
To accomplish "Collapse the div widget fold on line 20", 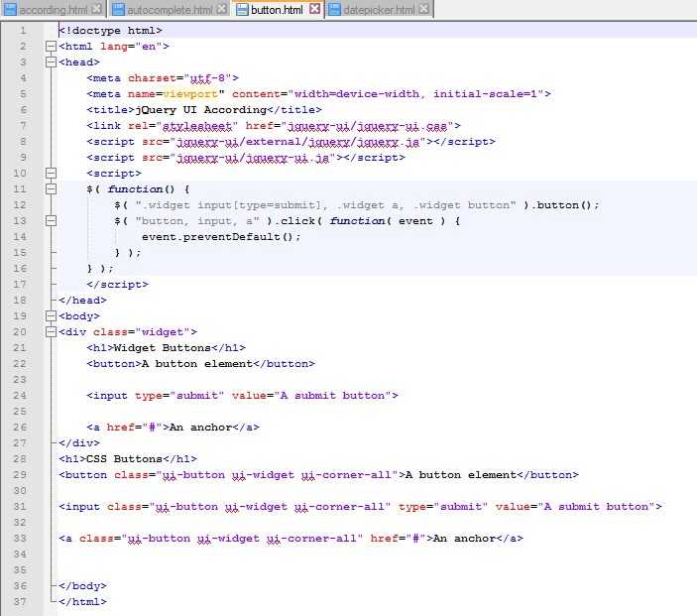I will [52, 331].
